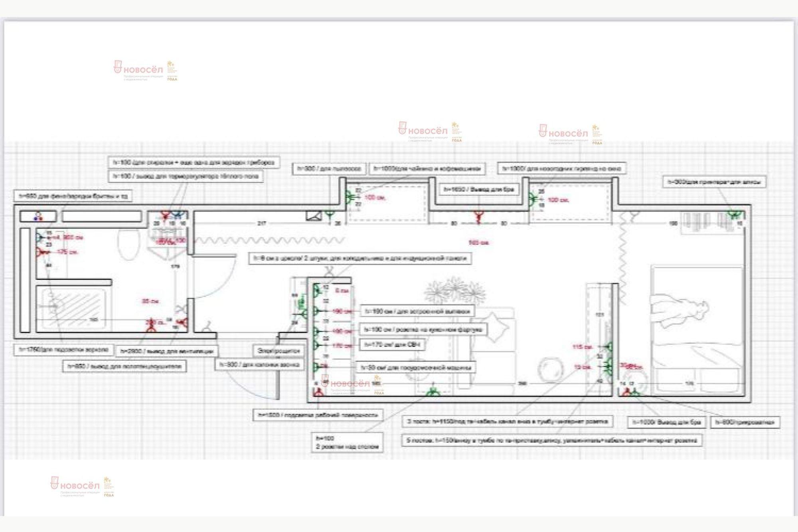Click the 'для пылесоса' socket note

[329, 169]
